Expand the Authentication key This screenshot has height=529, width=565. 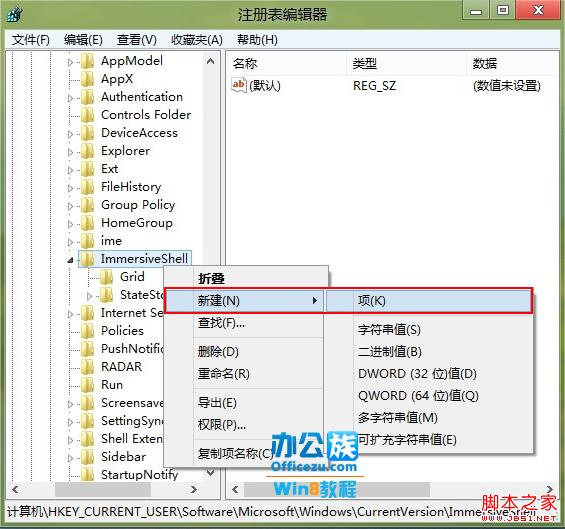[71, 98]
